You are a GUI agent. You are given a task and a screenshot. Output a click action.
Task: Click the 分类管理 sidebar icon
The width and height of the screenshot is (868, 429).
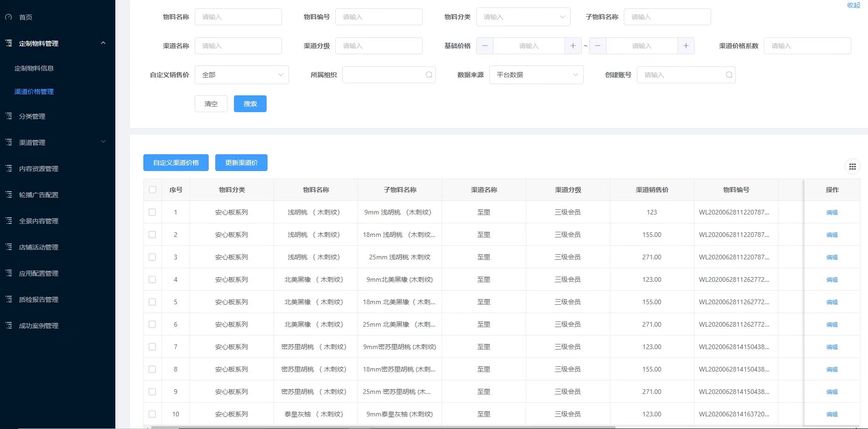8,116
